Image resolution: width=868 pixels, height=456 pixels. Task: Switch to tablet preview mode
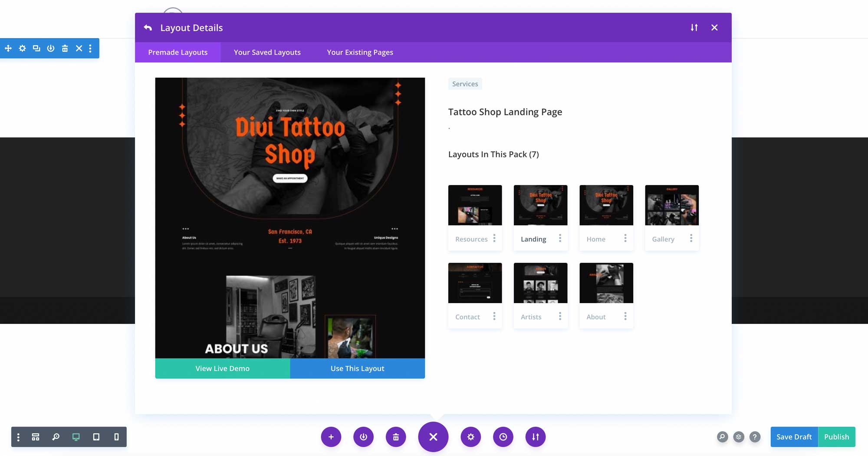(96, 437)
